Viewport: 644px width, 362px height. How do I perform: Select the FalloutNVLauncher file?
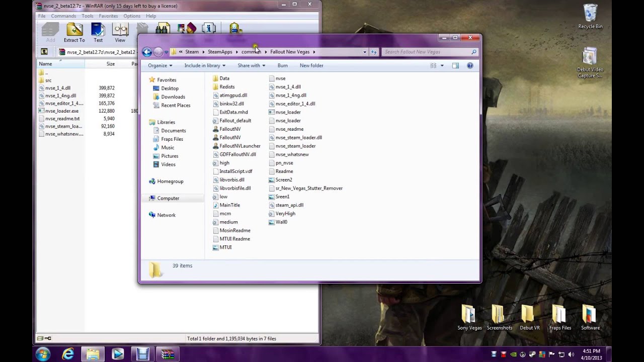tap(236, 146)
